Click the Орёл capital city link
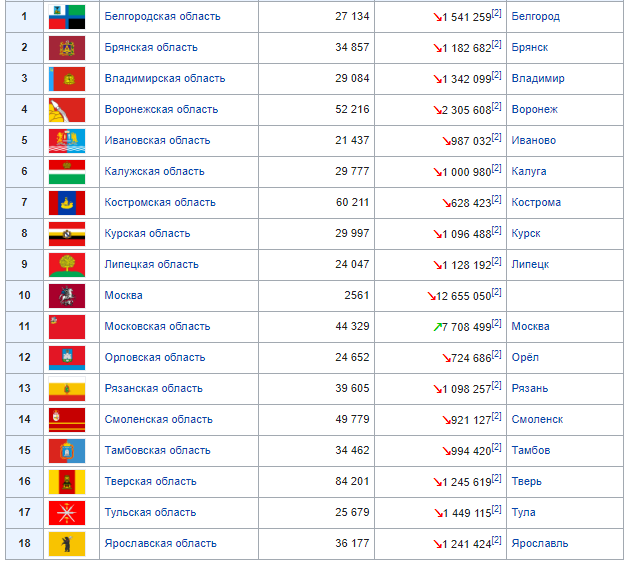This screenshot has width=643, height=568. 524,357
